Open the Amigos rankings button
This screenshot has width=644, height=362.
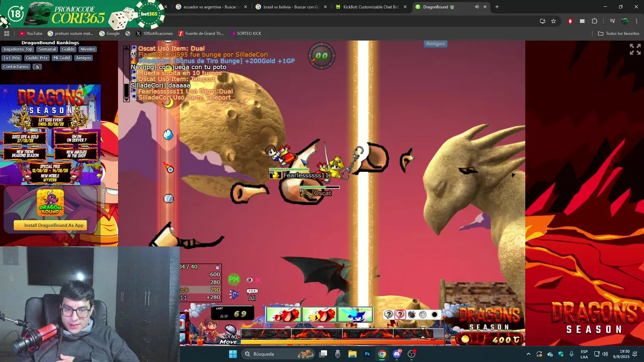84,58
